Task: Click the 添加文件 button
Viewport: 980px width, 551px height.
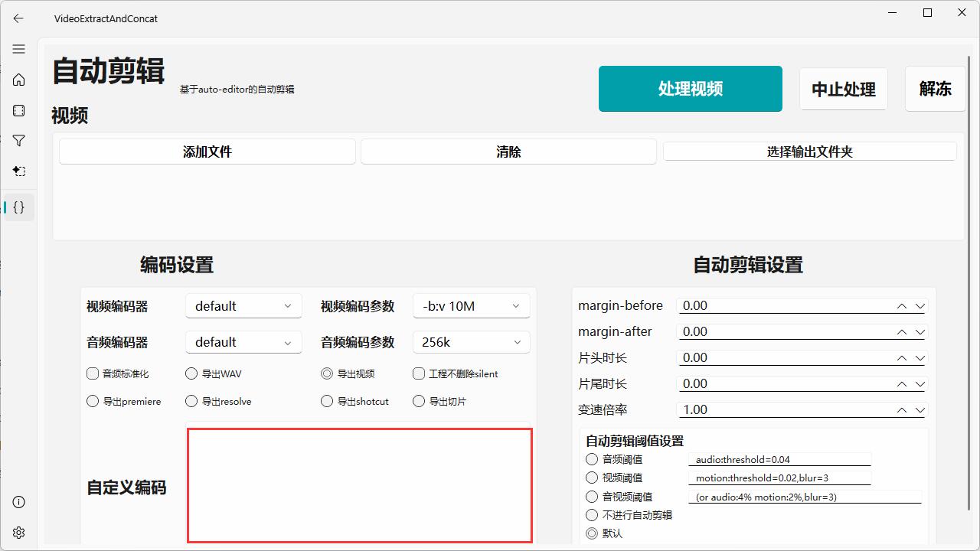Action: (207, 152)
